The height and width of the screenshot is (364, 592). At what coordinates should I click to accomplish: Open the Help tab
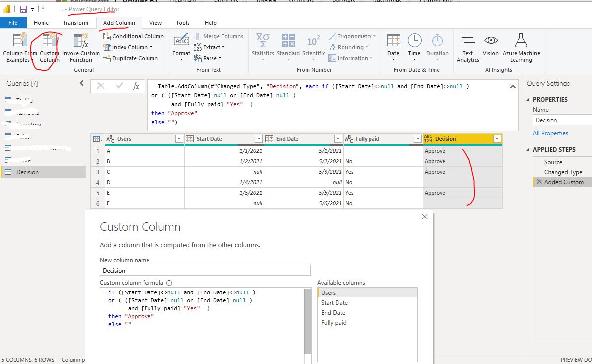210,23
